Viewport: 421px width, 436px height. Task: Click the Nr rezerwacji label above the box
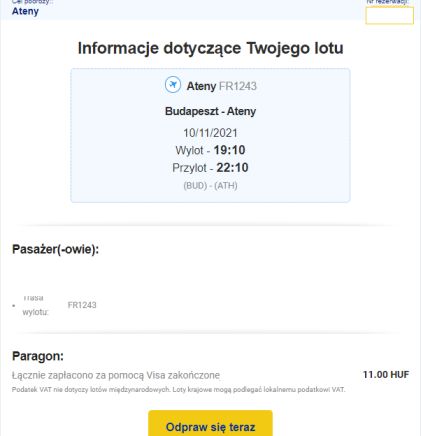pyautogui.click(x=388, y=2)
